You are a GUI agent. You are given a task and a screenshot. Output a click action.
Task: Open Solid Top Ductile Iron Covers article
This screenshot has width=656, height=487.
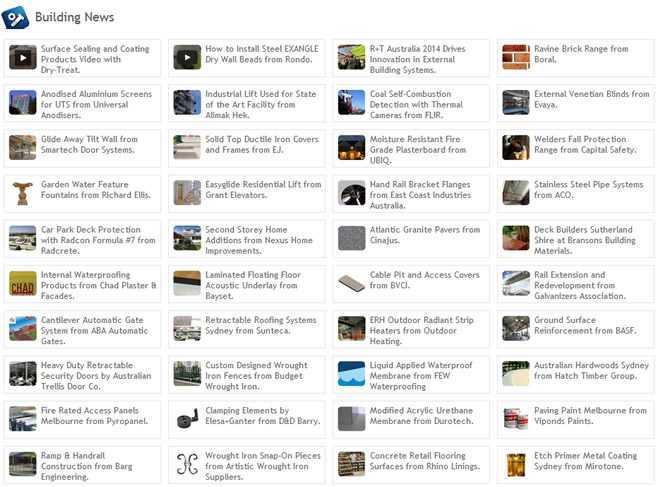[x=262, y=144]
